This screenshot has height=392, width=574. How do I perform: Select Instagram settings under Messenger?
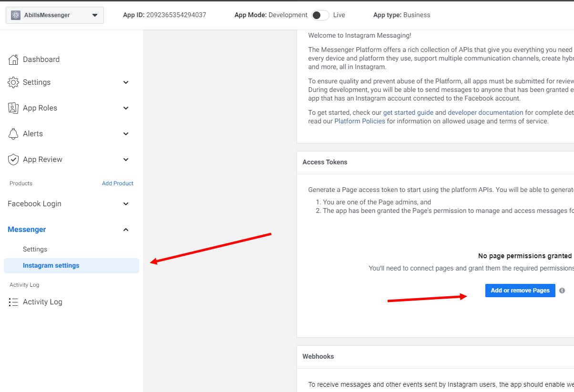coord(51,266)
